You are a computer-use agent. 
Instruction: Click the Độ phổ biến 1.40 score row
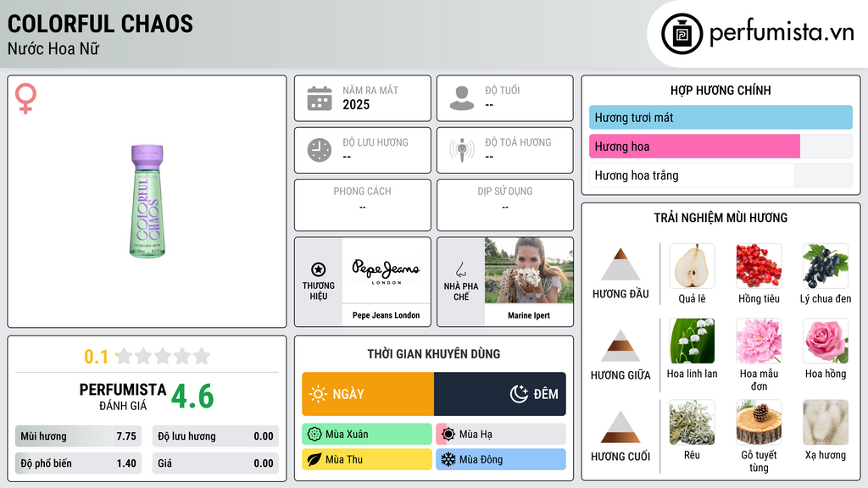(78, 463)
